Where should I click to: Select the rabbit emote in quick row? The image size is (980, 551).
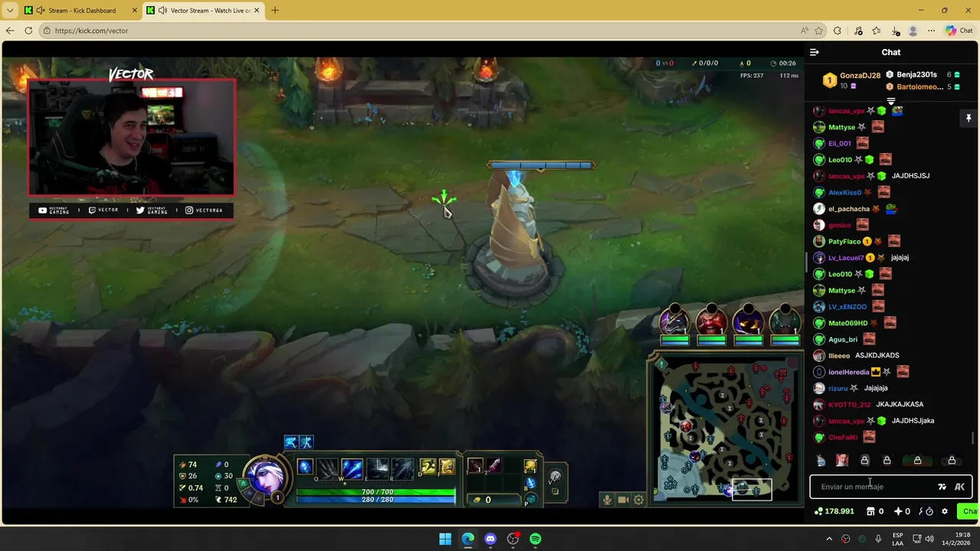pyautogui.click(x=821, y=461)
